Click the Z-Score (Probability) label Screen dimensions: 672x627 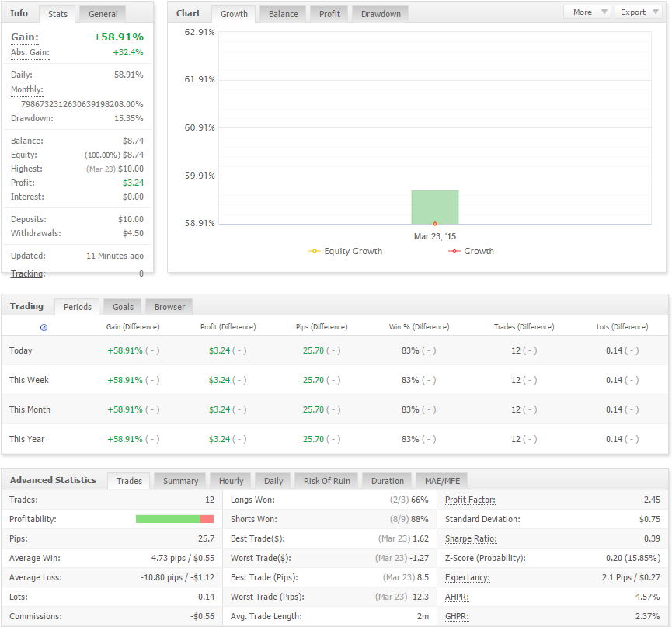(x=486, y=558)
